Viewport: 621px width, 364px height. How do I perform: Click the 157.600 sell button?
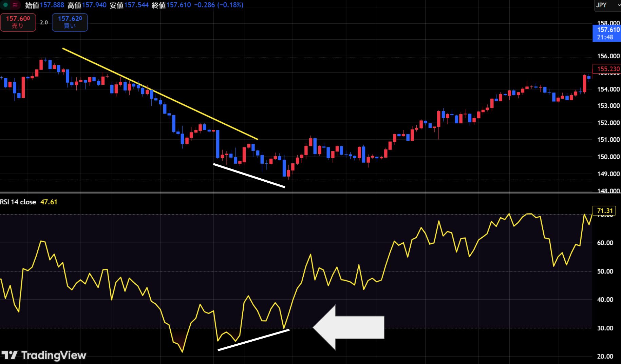click(x=18, y=22)
